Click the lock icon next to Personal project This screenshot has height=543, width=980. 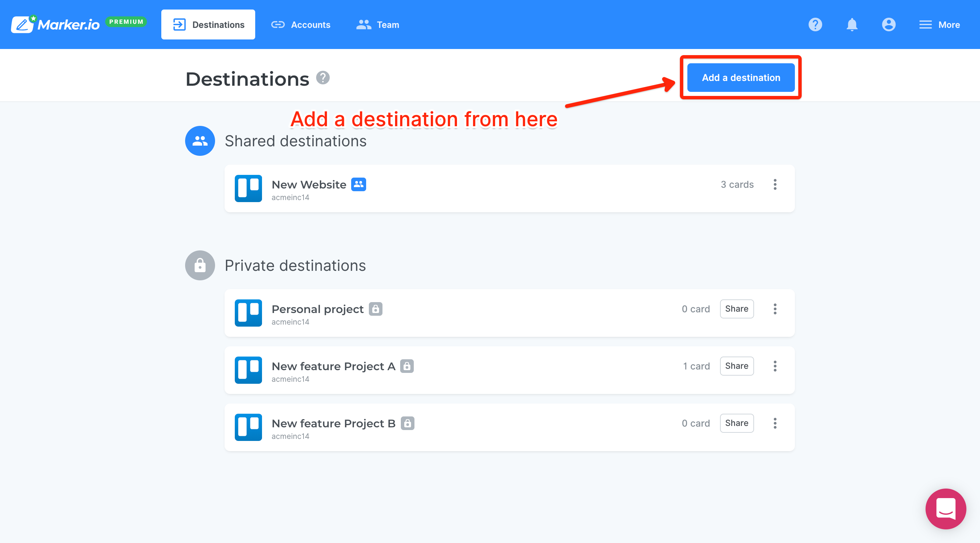coord(375,309)
